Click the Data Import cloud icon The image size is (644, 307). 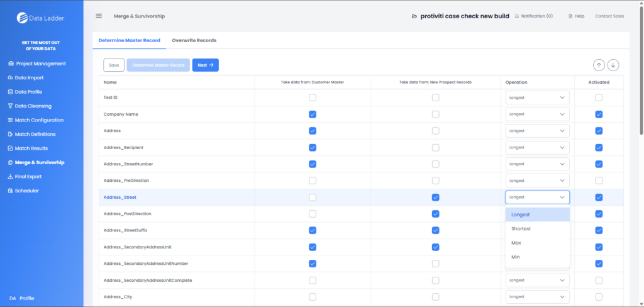tap(11, 77)
